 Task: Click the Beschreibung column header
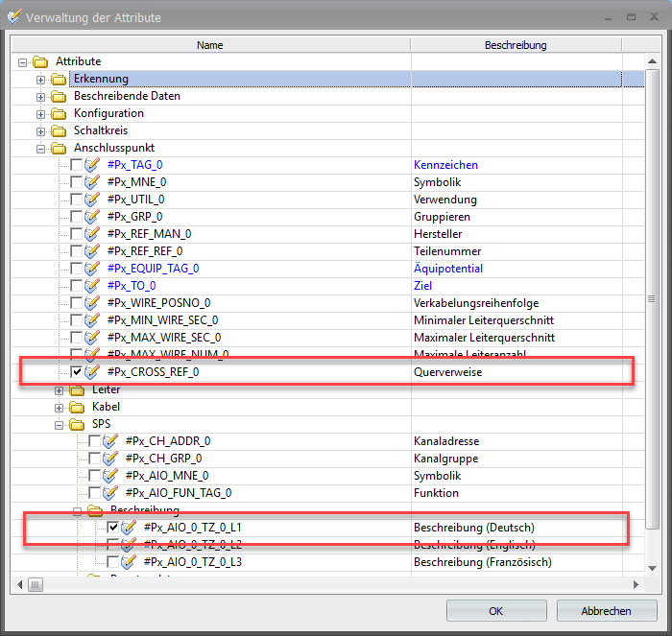516,45
